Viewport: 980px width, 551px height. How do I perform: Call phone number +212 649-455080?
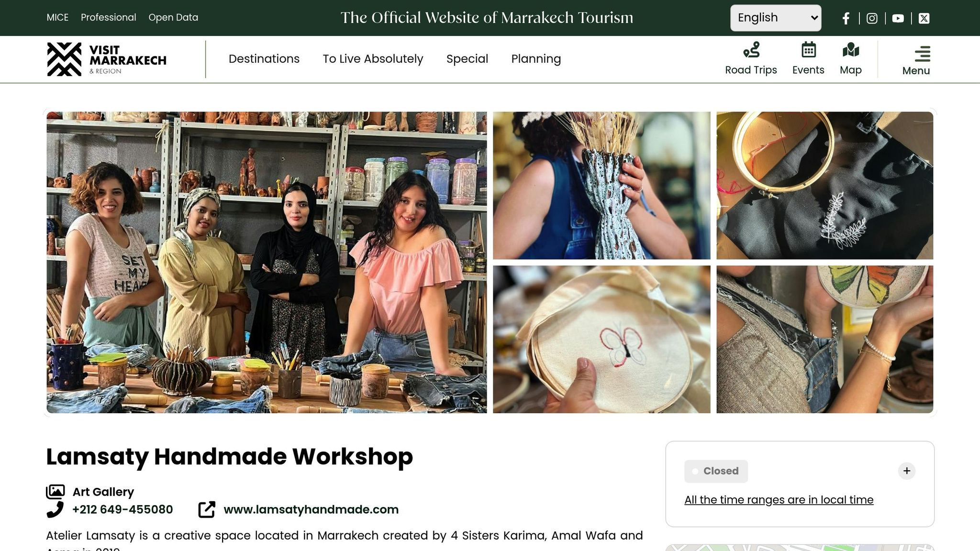click(122, 509)
